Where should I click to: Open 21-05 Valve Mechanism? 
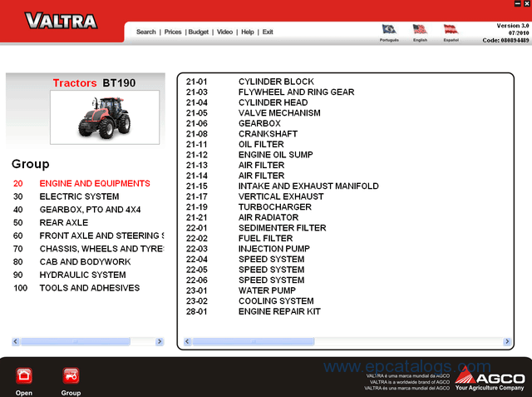253,113
